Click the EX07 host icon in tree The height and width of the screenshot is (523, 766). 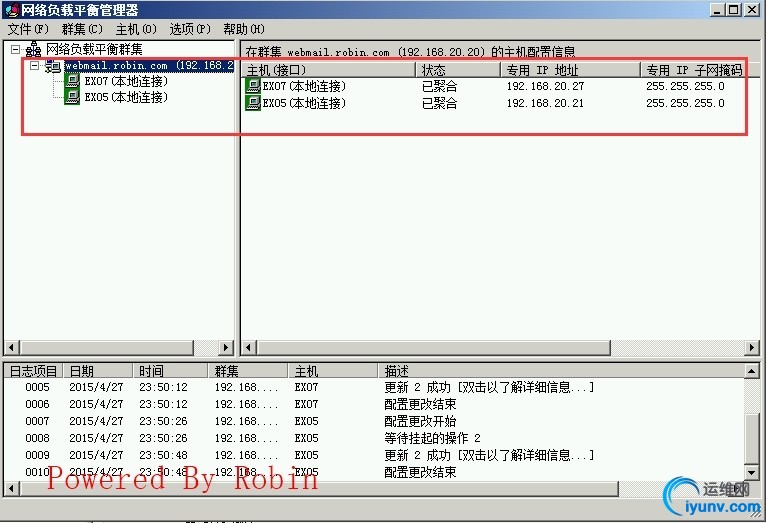[72, 81]
